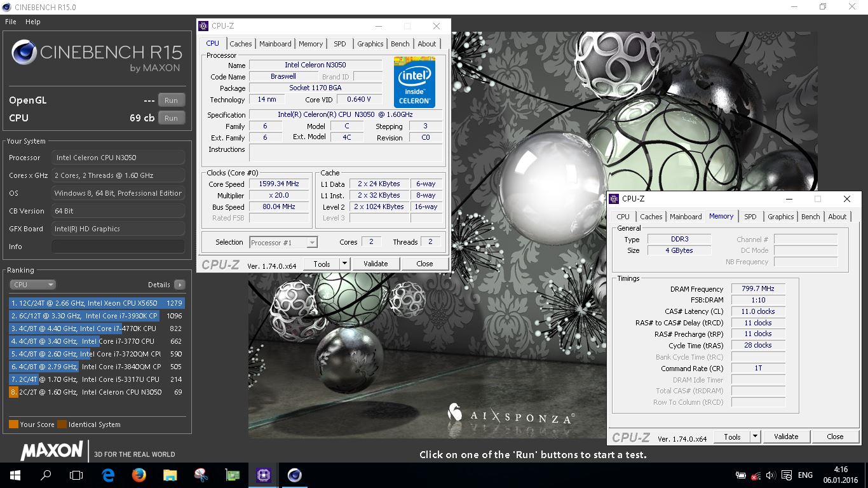Viewport: 868px width, 488px height.
Task: Switch to Graphics tab in CPU-Z Memory window
Action: pyautogui.click(x=781, y=217)
